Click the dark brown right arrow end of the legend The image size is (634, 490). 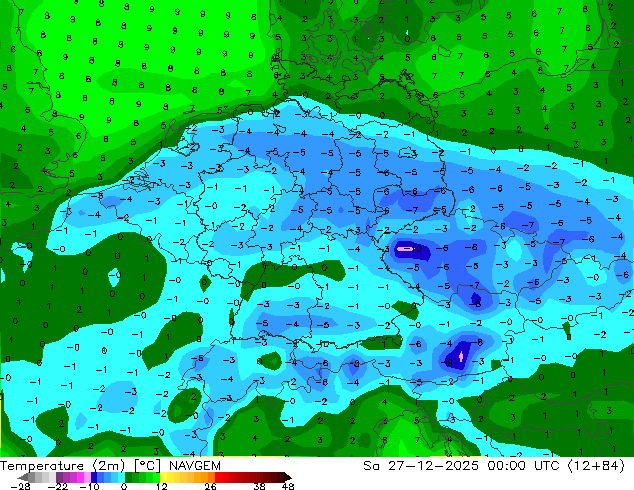click(x=287, y=478)
